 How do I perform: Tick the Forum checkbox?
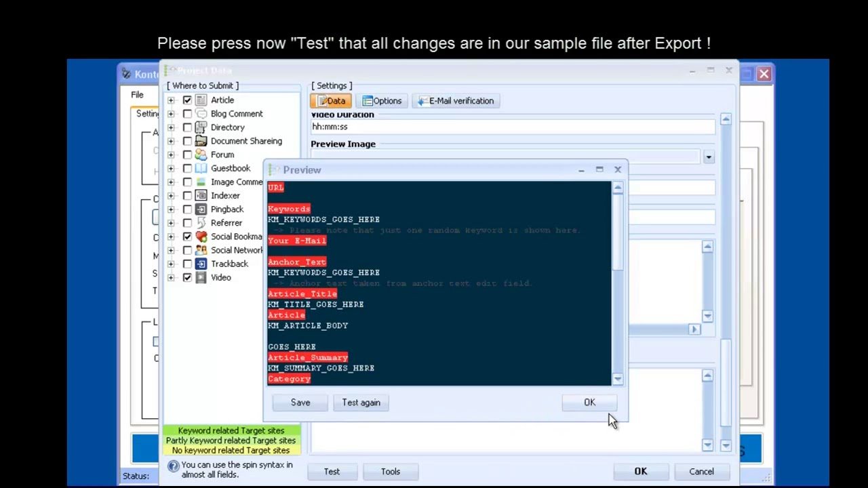click(x=187, y=155)
